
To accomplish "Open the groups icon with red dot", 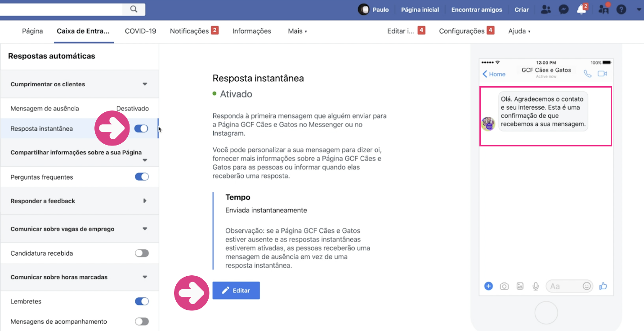I will coord(604,9).
